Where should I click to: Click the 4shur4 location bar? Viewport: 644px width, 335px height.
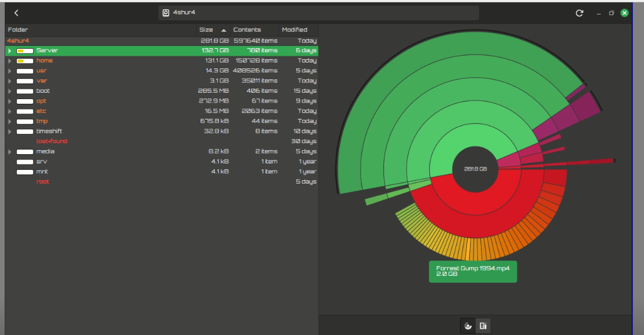(x=319, y=13)
